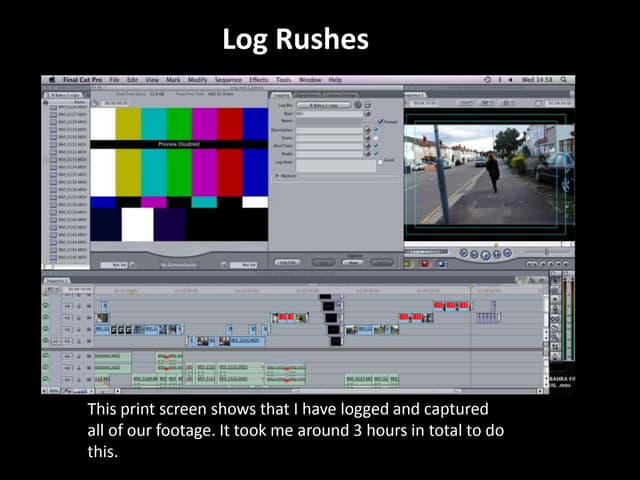Viewport: 640px width, 480px height.
Task: Toggle the Scene checkbox
Action: 376,138
